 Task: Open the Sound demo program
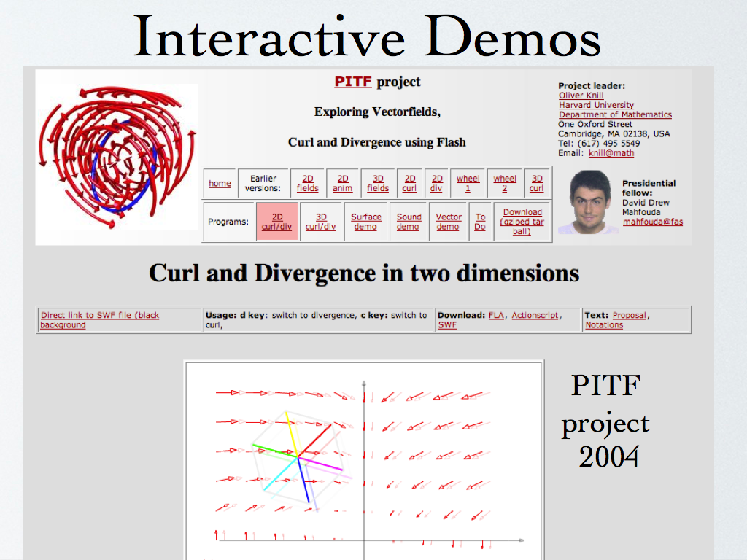(x=409, y=222)
